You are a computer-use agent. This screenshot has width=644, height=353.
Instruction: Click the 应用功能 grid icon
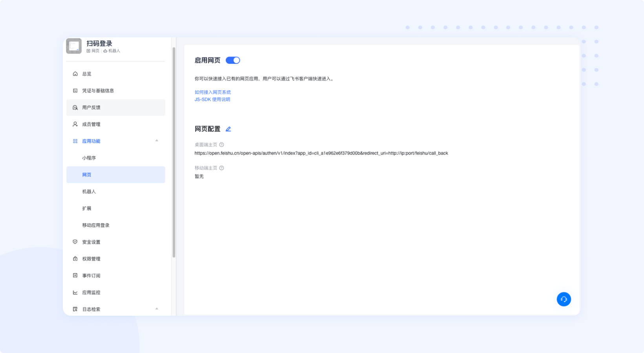(x=75, y=141)
